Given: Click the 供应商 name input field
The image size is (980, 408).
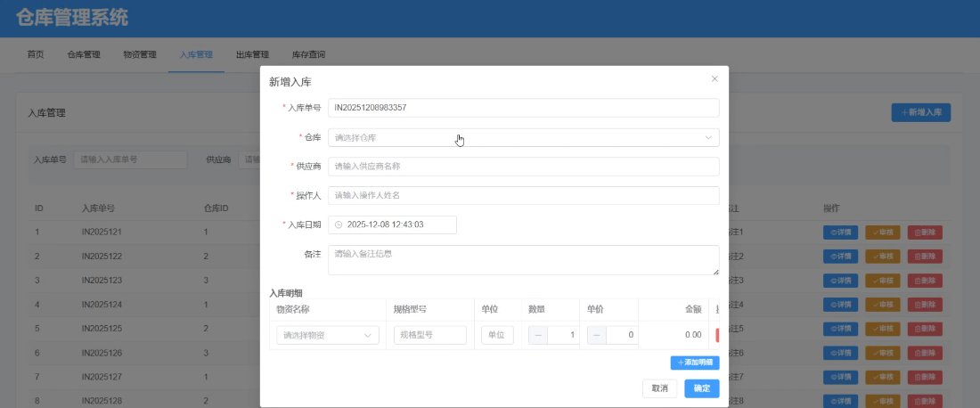Looking at the screenshot, I should (524, 167).
